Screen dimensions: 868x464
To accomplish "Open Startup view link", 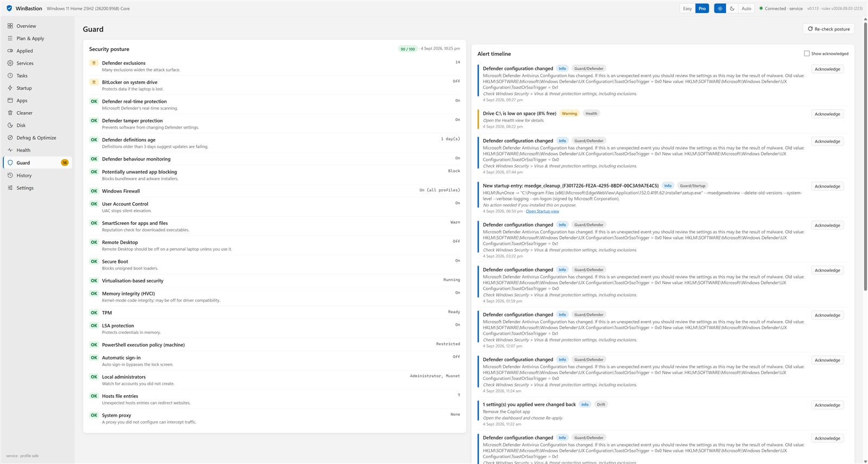I will [x=542, y=211].
